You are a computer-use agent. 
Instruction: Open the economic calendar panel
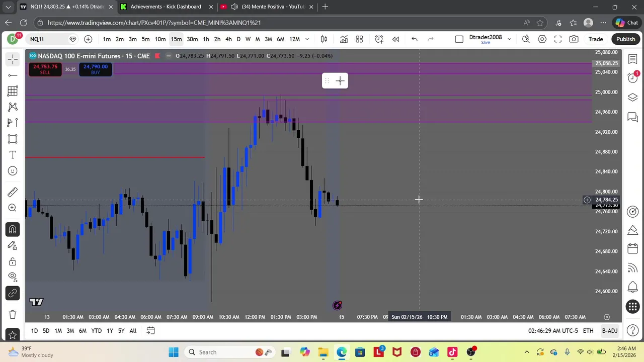tap(632, 249)
